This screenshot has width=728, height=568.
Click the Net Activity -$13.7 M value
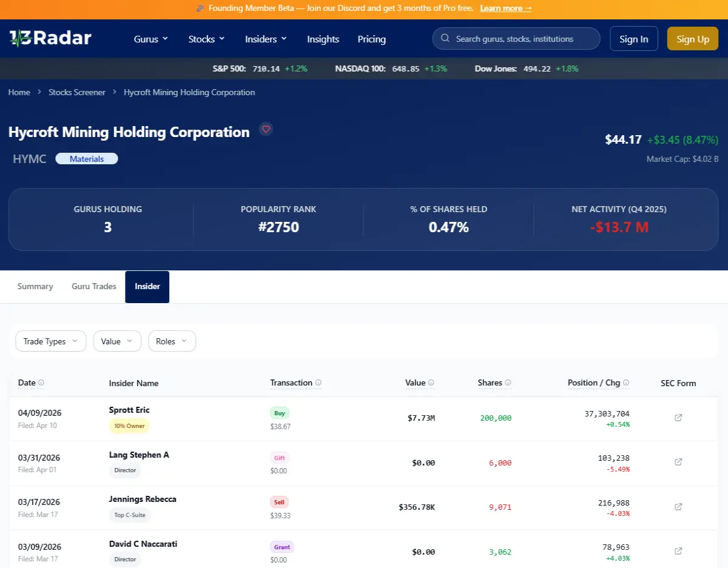coord(619,227)
